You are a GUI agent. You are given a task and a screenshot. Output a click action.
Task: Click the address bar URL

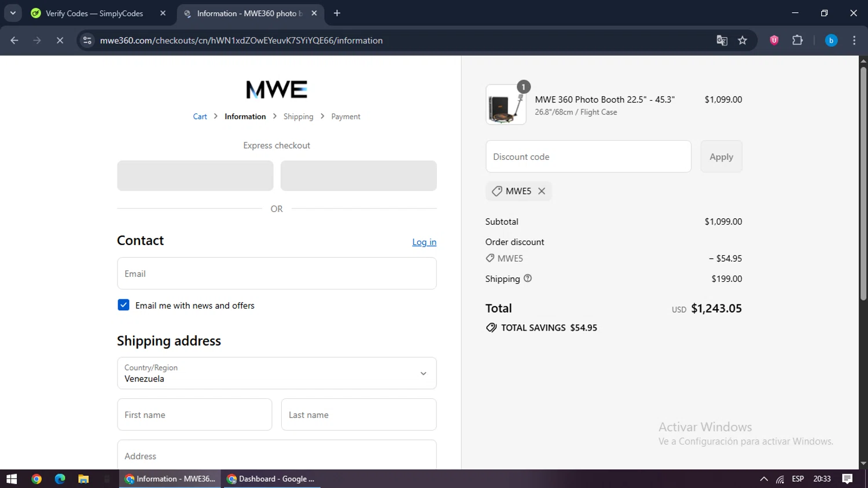point(241,41)
